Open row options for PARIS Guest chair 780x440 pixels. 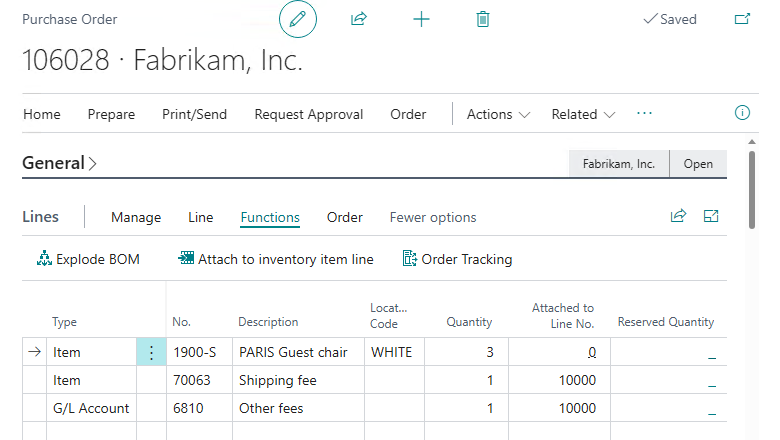tap(151, 352)
